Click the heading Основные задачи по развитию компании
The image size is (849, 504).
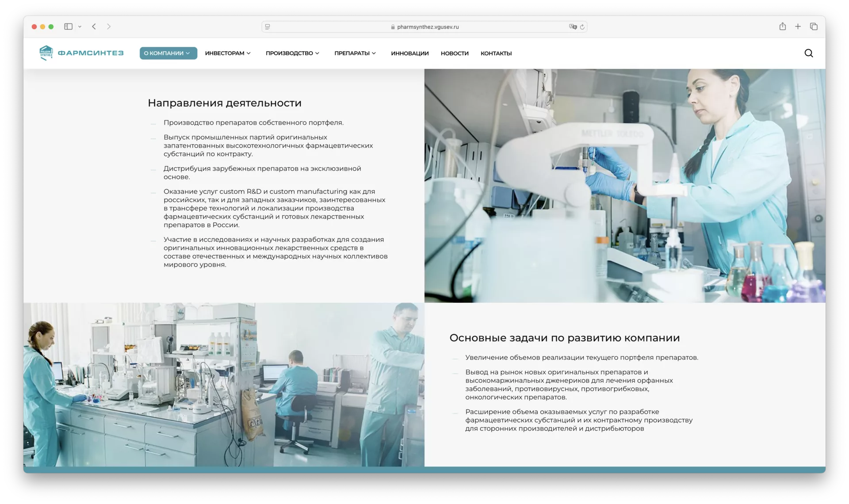(x=565, y=338)
